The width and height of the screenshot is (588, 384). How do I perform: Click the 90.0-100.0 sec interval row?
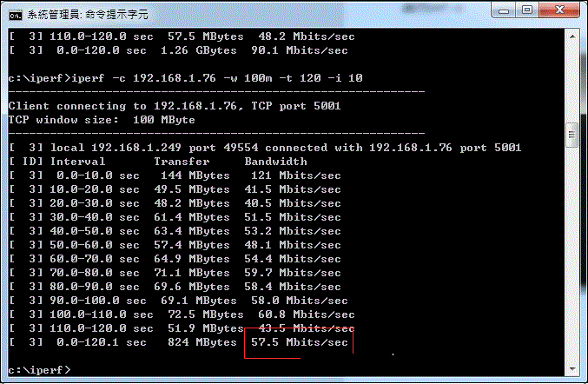178,301
